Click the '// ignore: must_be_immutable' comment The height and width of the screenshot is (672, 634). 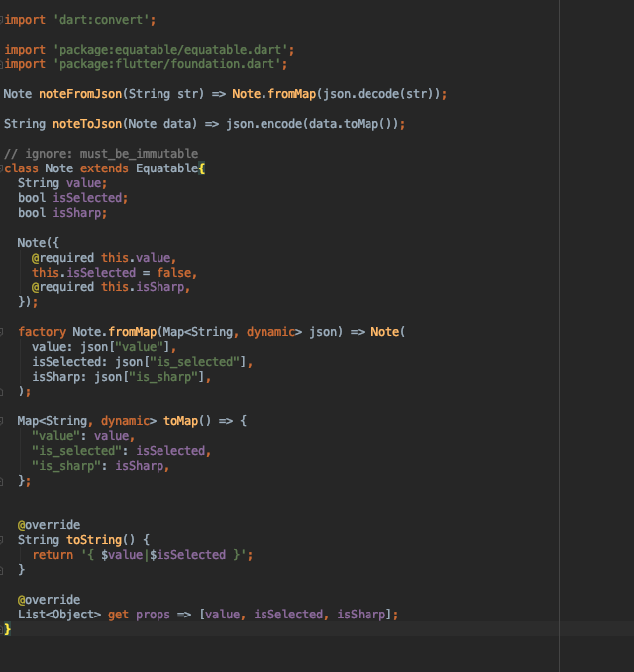101,154
